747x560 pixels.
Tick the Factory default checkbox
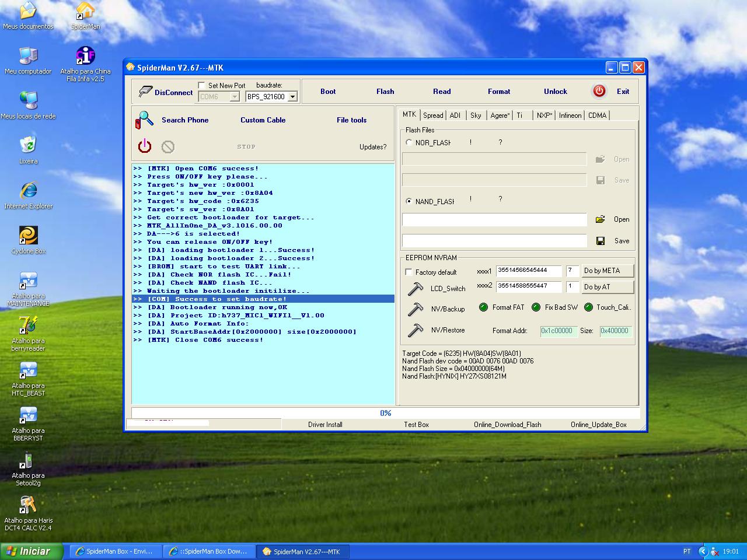pos(409,272)
